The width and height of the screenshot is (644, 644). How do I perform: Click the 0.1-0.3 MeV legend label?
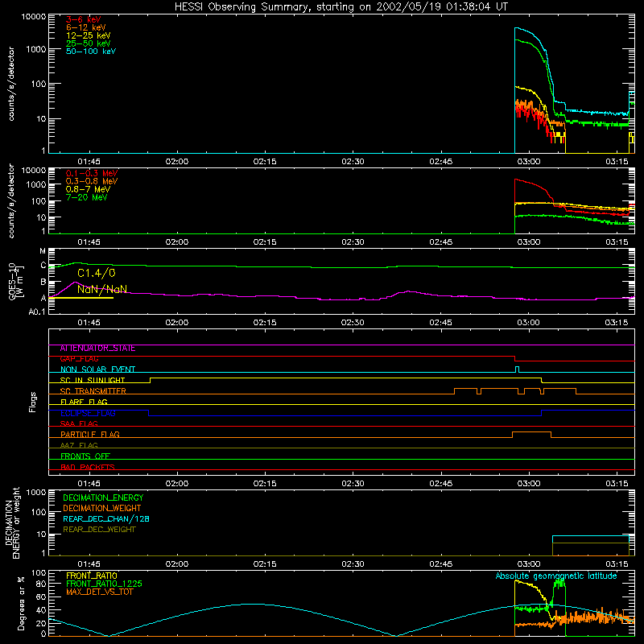point(92,173)
